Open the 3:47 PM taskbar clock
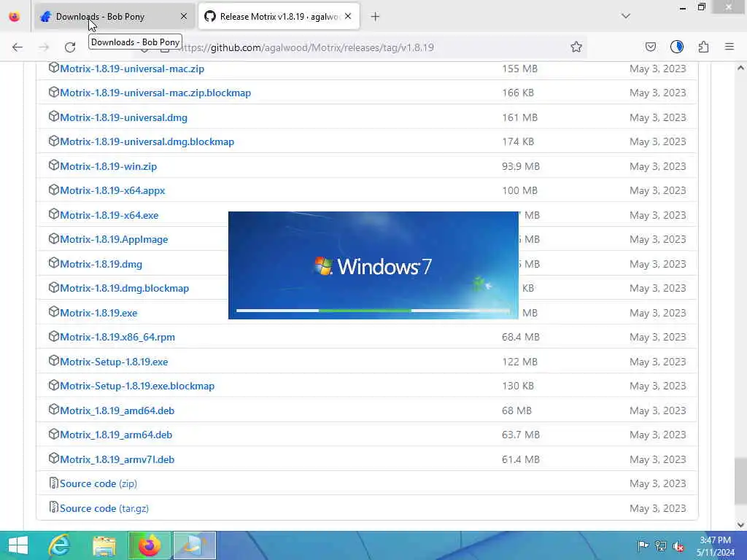This screenshot has height=560, width=747. point(715,546)
